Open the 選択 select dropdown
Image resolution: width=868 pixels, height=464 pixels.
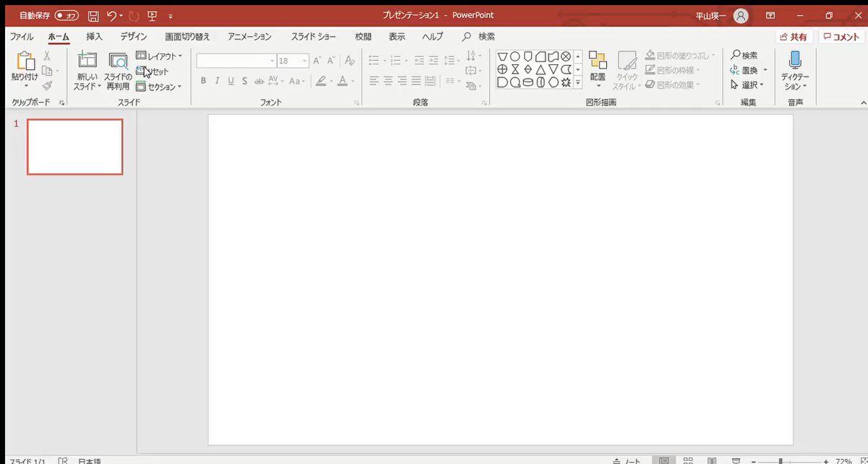coord(748,85)
